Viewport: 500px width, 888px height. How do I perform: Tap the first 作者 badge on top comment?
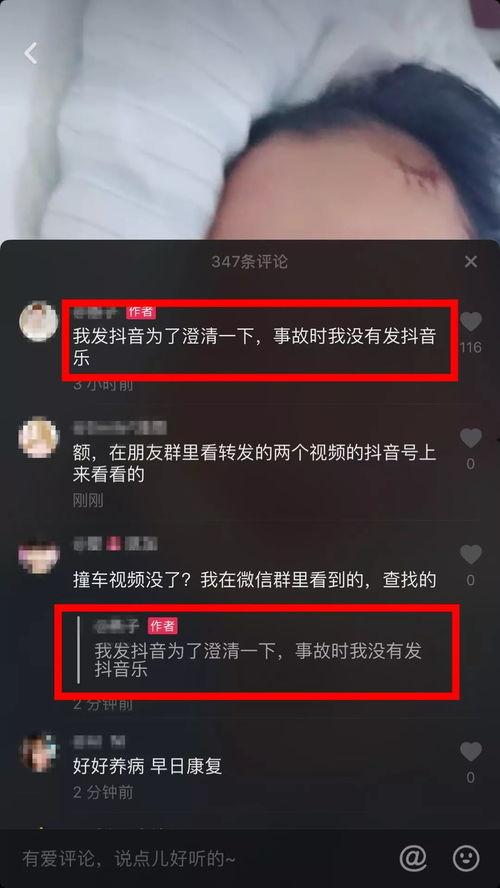[141, 311]
